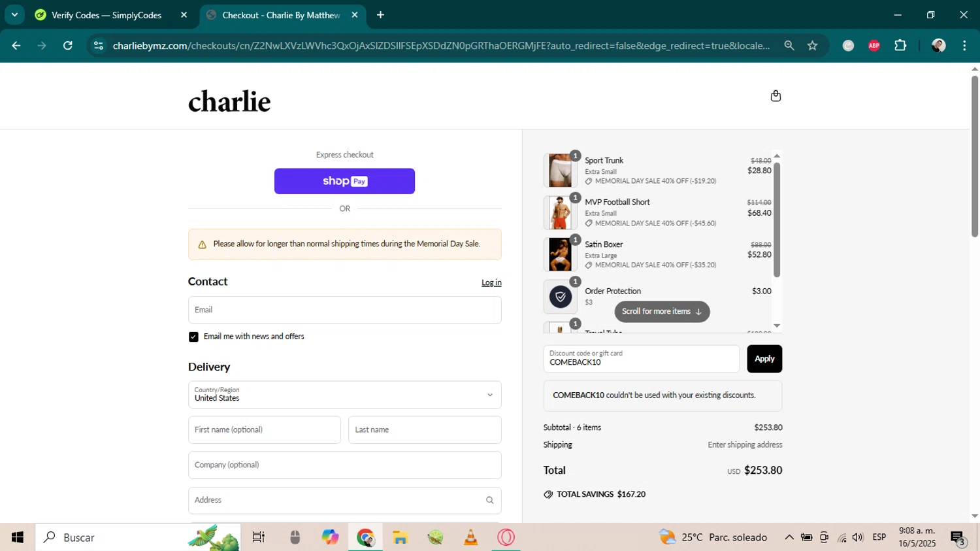This screenshot has width=980, height=551.
Task: Click the charlie logo
Action: [x=229, y=101]
